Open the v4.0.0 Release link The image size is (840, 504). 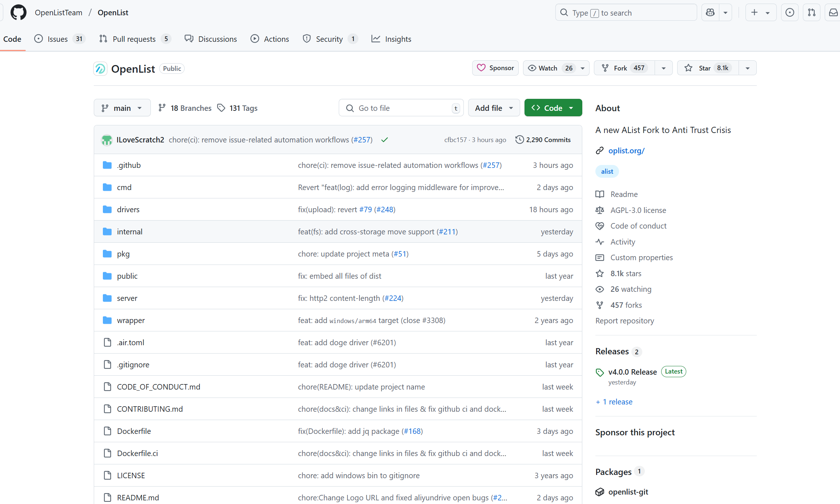pos(632,372)
